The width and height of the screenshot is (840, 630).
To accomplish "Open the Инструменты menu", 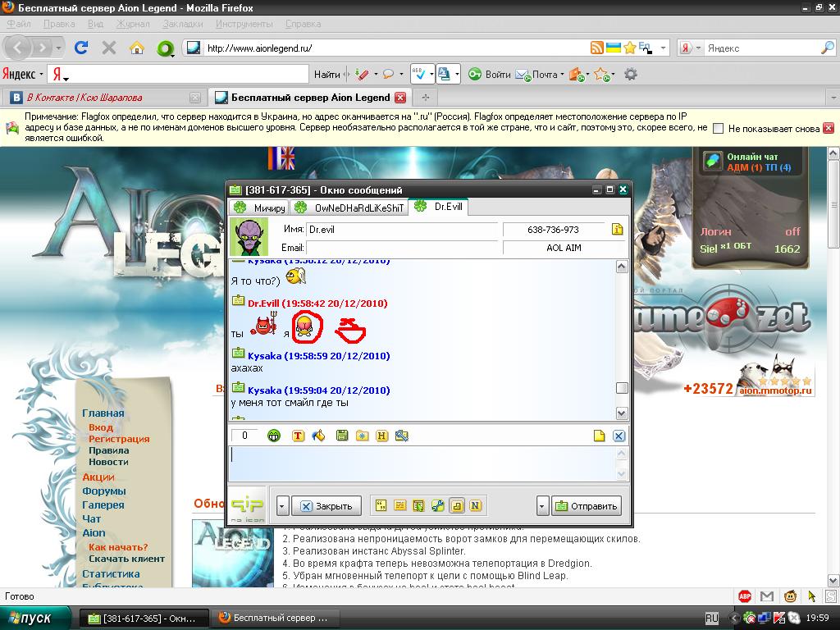I will tap(244, 24).
